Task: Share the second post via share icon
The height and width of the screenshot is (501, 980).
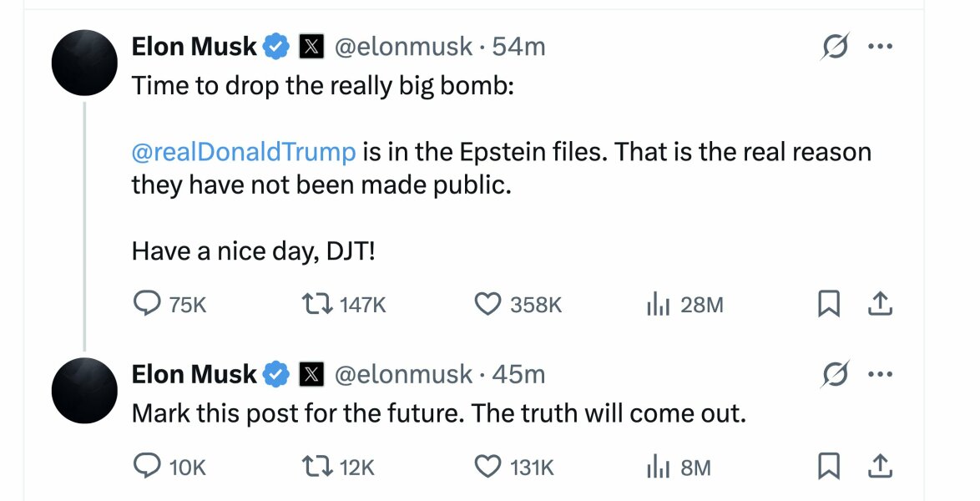Action: tap(880, 467)
